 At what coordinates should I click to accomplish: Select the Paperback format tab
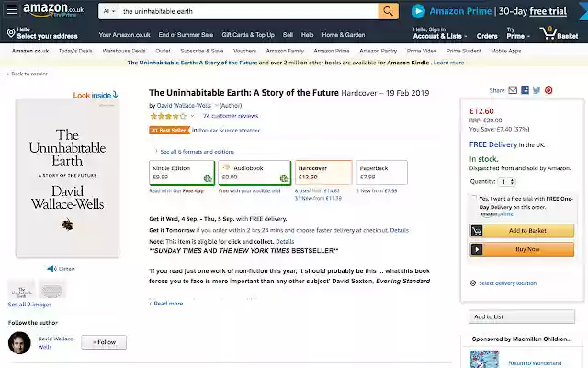[x=382, y=173]
